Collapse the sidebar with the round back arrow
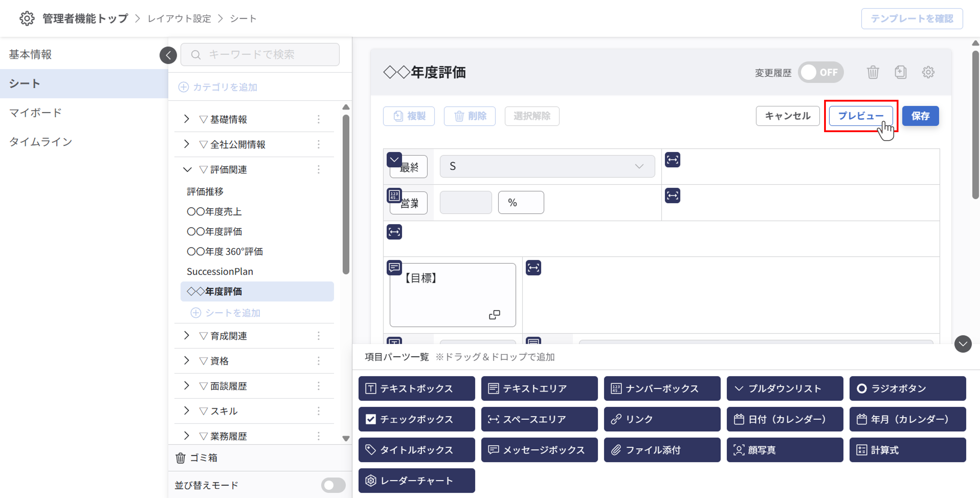980x498 pixels. pyautogui.click(x=168, y=55)
